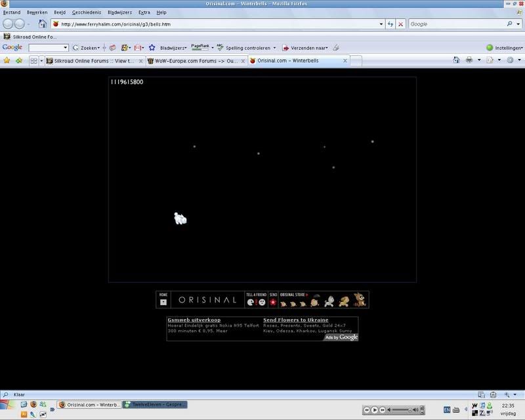Click the clock showing 22:35 vrijdag
Screen dimensions: 525x420
(x=508, y=409)
